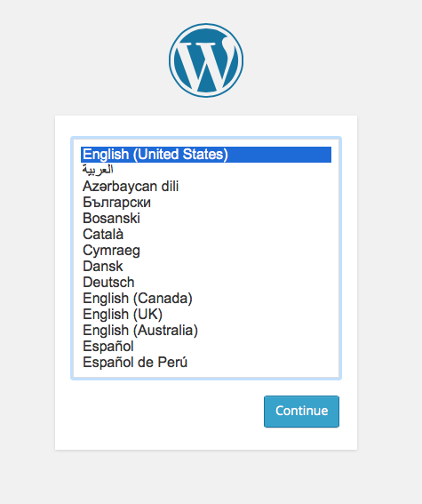Select English (Canada) option
The image size is (422, 504).
pos(206,299)
